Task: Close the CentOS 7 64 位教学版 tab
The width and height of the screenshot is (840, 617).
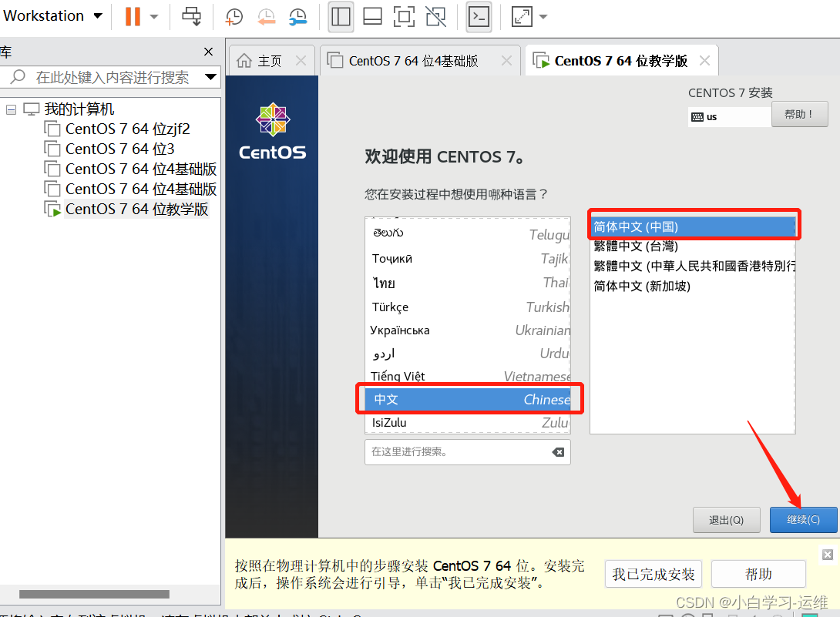Action: tap(704, 61)
